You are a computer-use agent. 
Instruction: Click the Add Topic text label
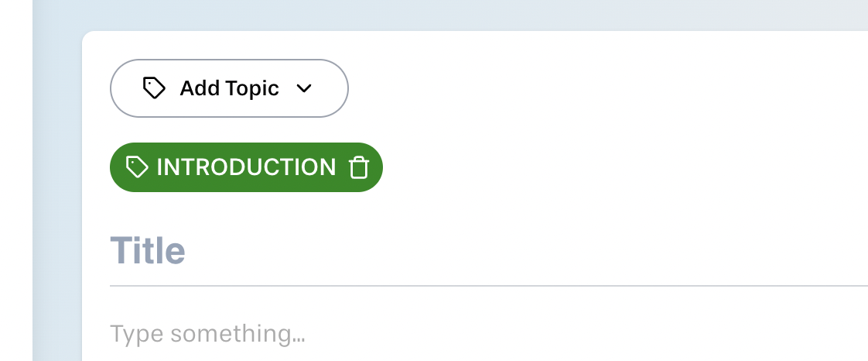pos(229,88)
